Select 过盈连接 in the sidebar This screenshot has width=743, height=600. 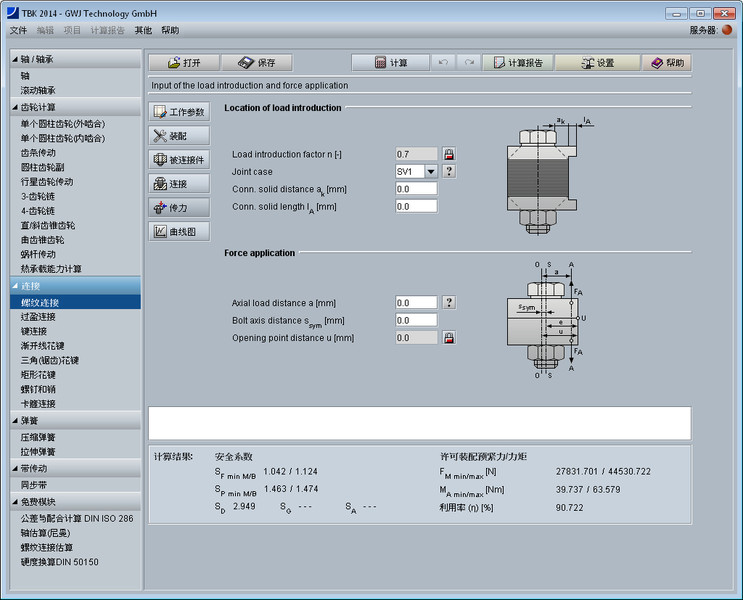click(38, 317)
